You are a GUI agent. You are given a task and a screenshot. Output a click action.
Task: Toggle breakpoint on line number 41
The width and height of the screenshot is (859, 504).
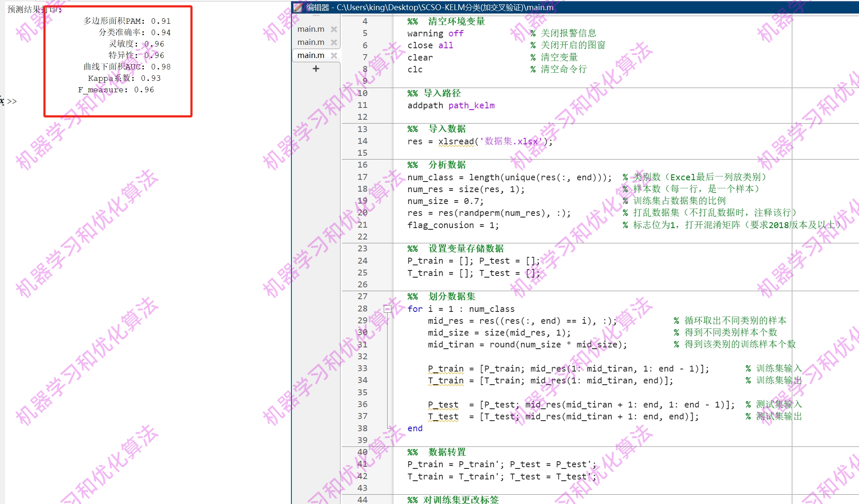(x=362, y=464)
